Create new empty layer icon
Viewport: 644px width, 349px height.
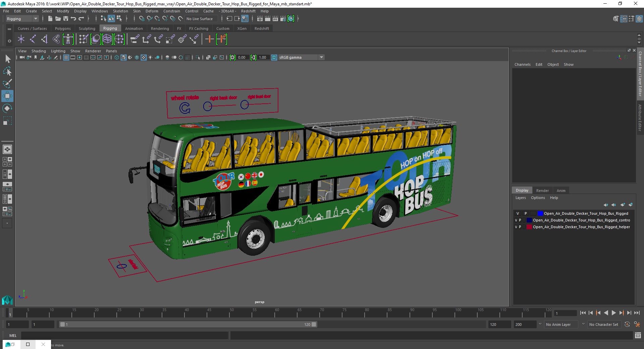click(x=623, y=205)
